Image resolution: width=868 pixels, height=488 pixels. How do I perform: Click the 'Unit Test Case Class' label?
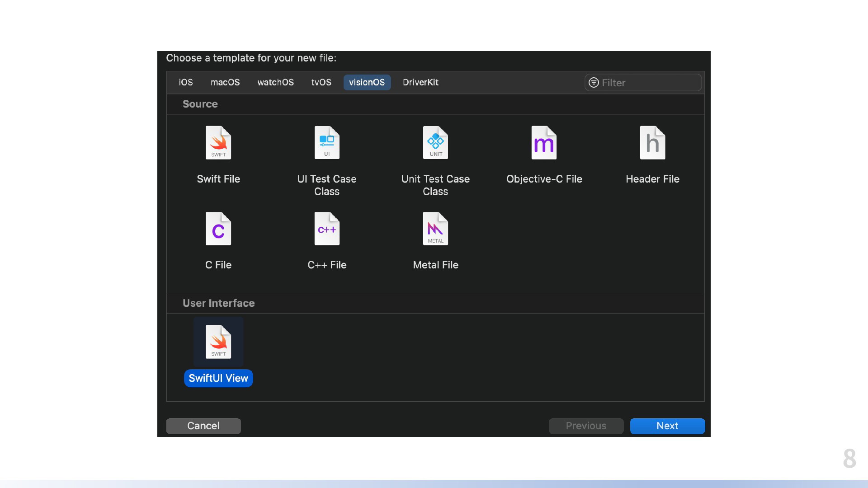[435, 185]
